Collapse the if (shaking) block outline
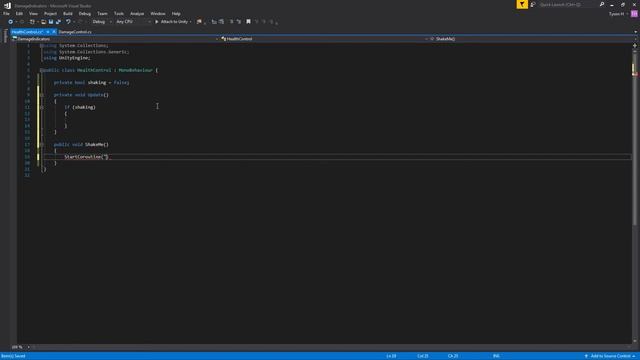The width and height of the screenshot is (640, 360). click(x=42, y=107)
